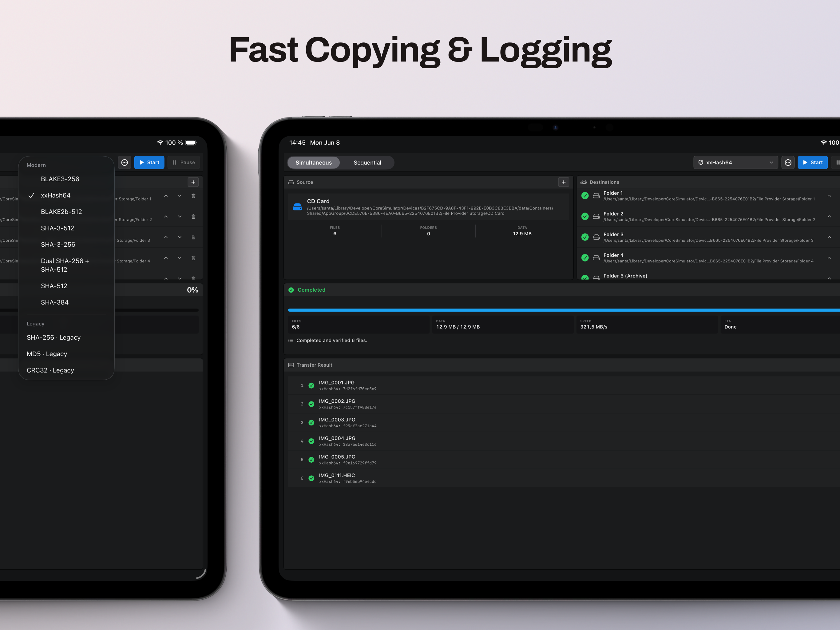
Task: Select the CD Card source drive icon
Action: (x=297, y=207)
